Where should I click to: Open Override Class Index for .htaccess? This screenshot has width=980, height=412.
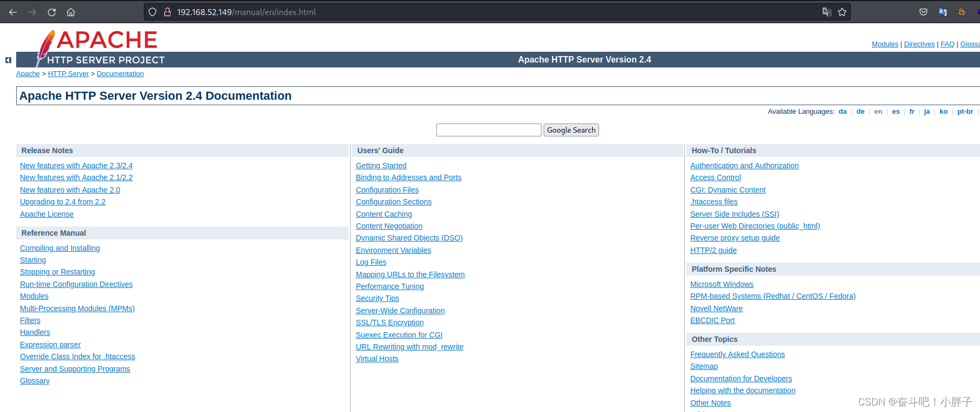click(x=78, y=356)
